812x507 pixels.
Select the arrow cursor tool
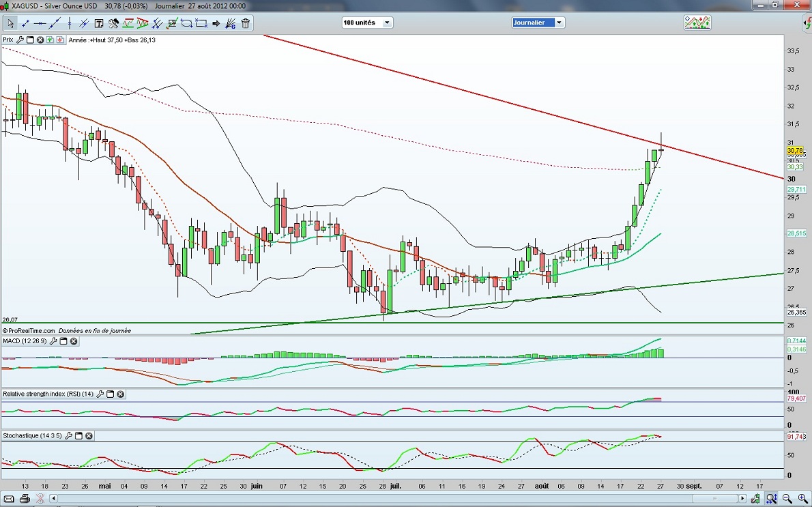10,23
